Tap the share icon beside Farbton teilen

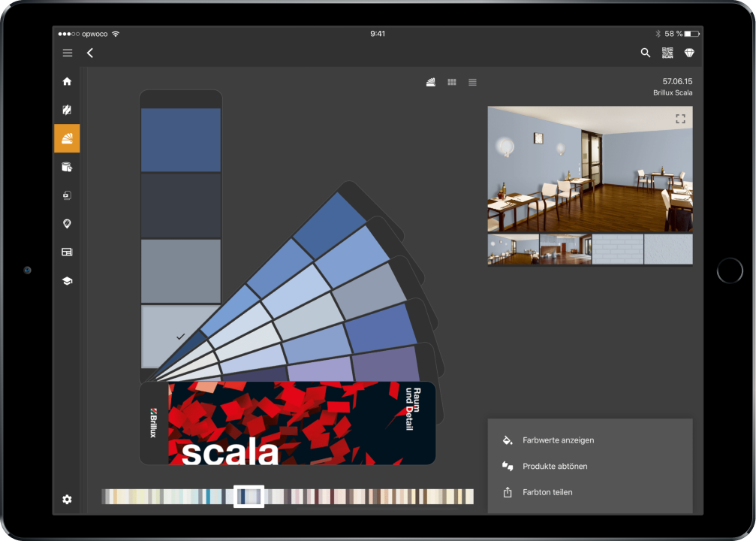click(508, 492)
